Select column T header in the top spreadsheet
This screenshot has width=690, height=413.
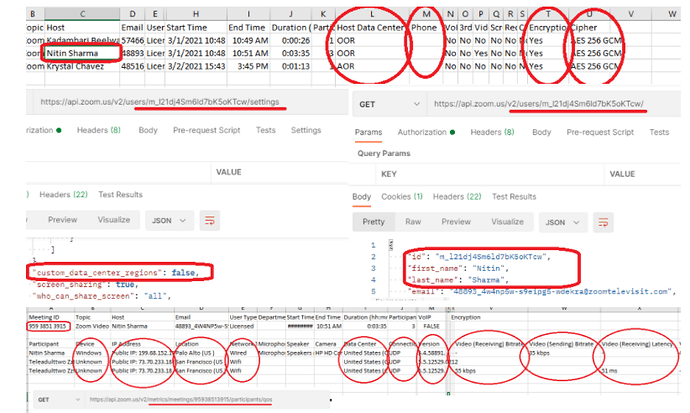point(548,14)
